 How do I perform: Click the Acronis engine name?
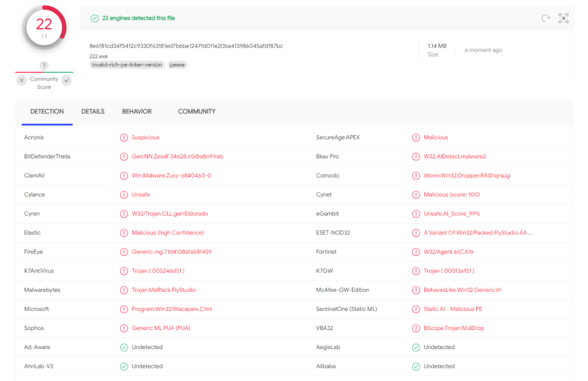34,138
